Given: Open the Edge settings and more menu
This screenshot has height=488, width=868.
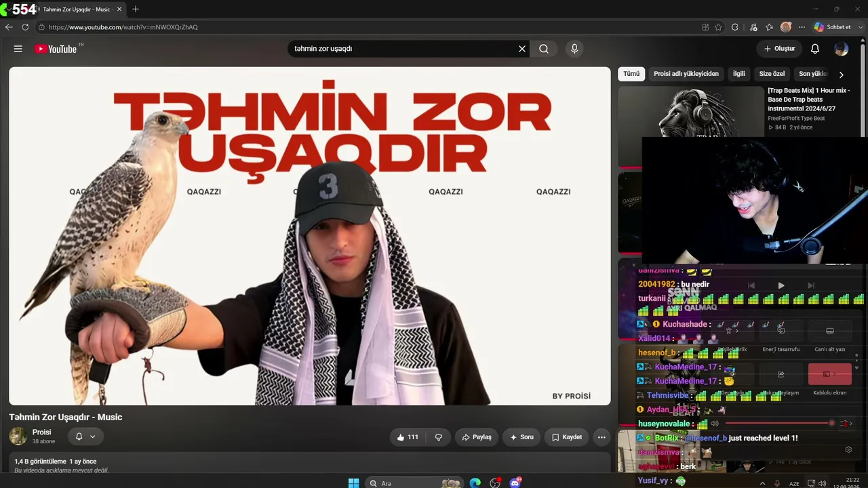Looking at the screenshot, I should [x=802, y=27].
